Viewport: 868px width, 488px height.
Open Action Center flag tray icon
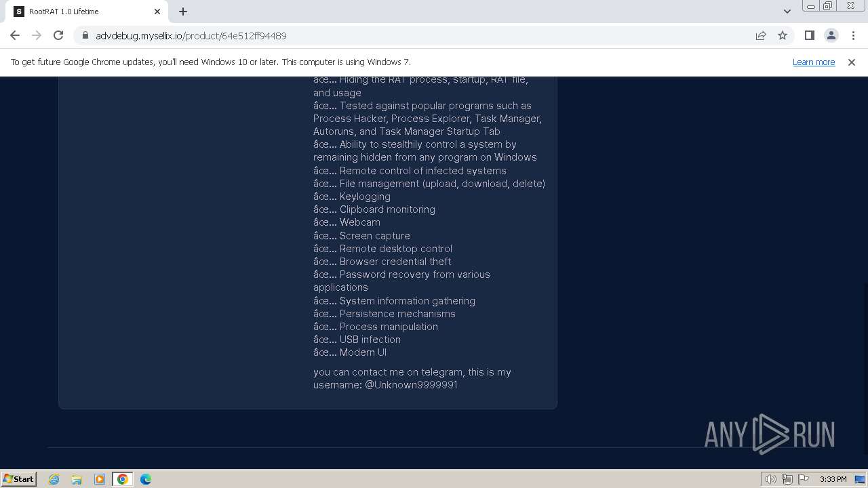click(804, 479)
